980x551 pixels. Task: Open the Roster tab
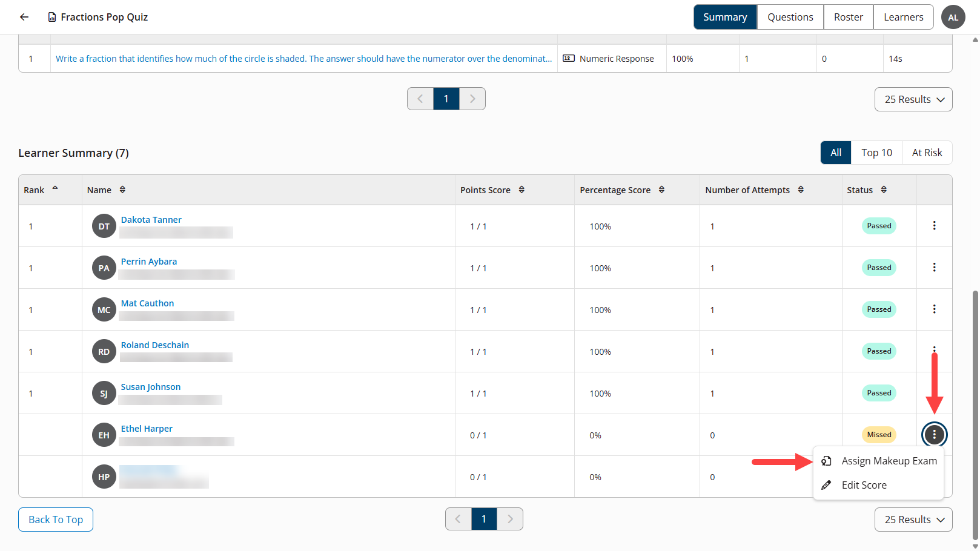point(848,17)
